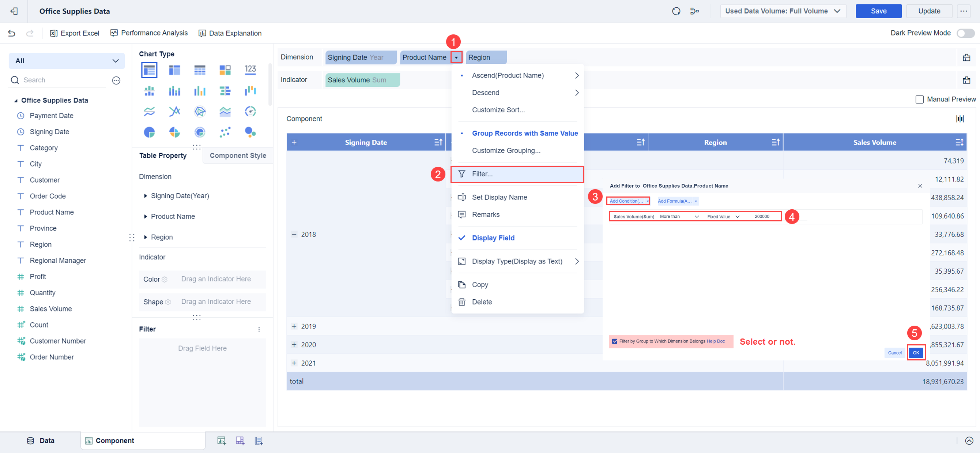Switch to the Component Style tab
980x453 pixels.
pos(238,155)
